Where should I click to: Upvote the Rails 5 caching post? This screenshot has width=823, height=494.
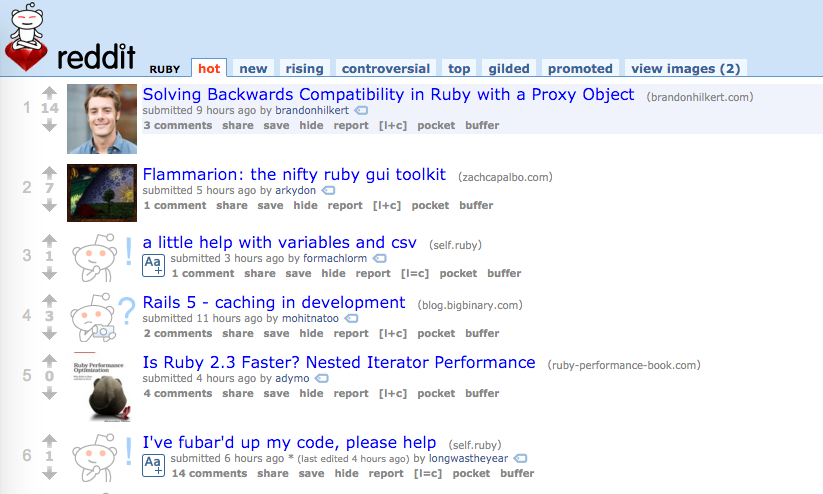pyautogui.click(x=49, y=300)
